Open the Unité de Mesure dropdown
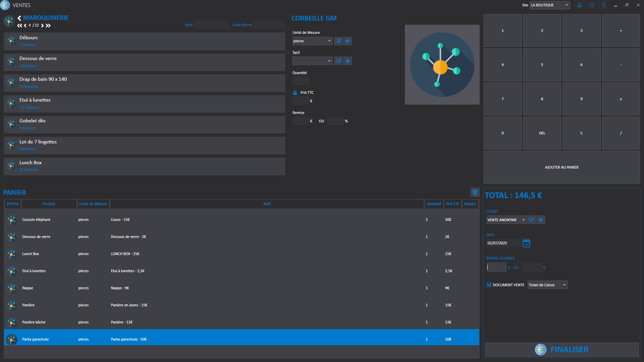 pos(312,41)
